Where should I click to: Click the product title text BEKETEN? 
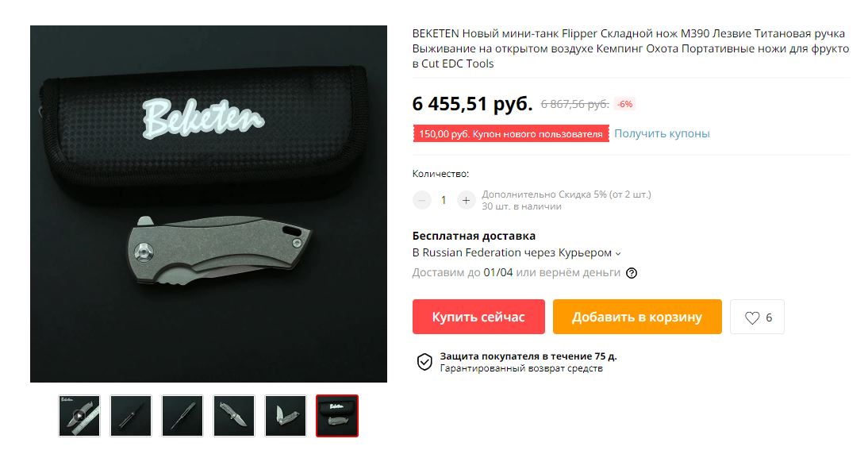coord(435,34)
